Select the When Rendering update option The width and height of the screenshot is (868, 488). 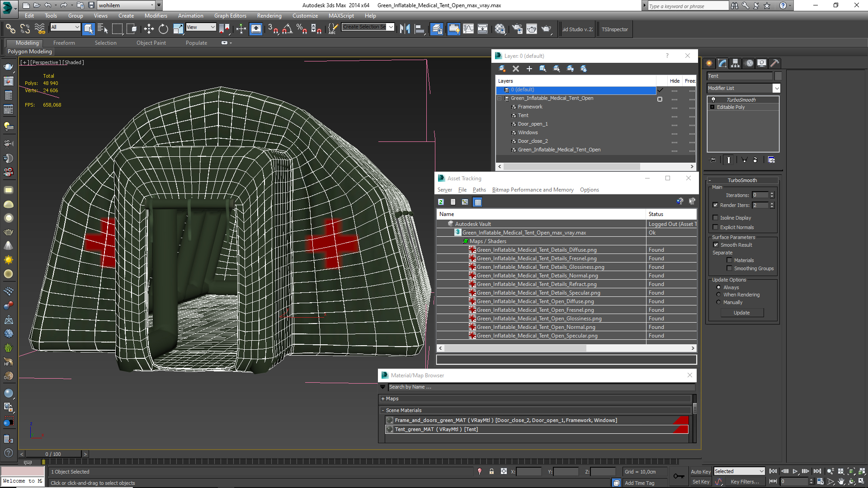point(718,295)
